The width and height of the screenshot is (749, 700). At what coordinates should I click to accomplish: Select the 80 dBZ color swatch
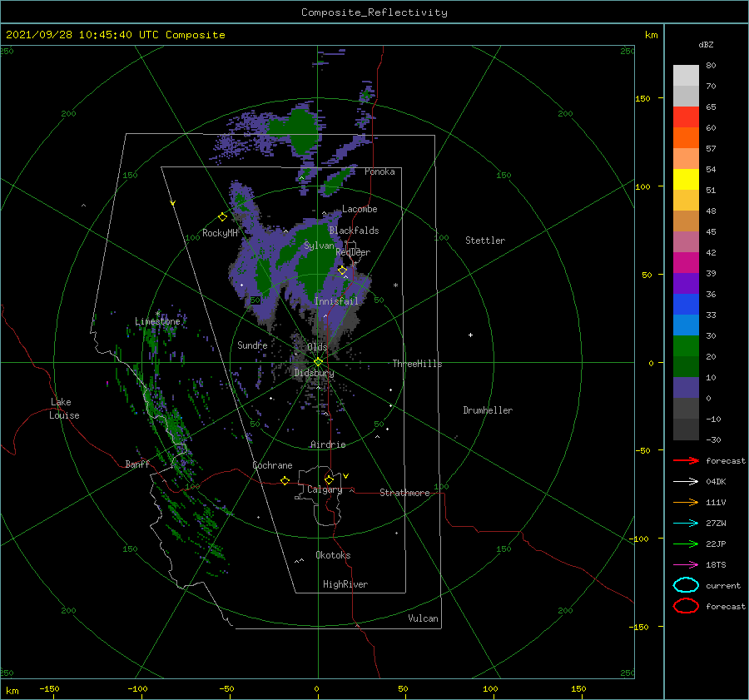point(686,76)
